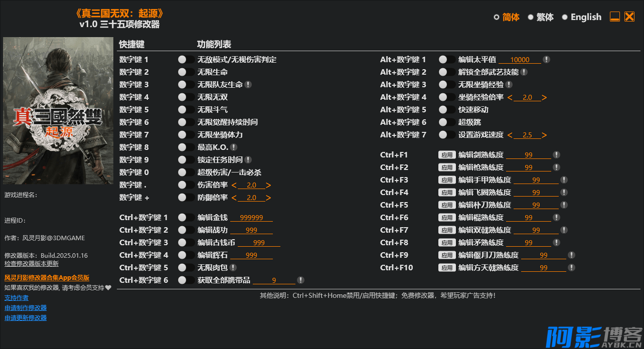This screenshot has width=644, height=349.
Task: Click 设置游戏速度 value 2.5
Action: (x=527, y=135)
